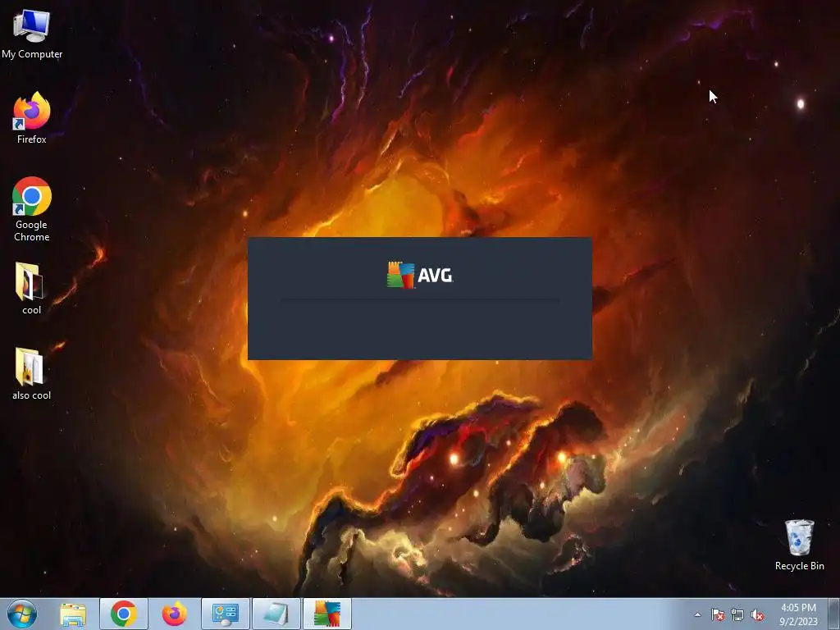Open the clock showing 4:05 PM
840x630 pixels.
(x=798, y=614)
